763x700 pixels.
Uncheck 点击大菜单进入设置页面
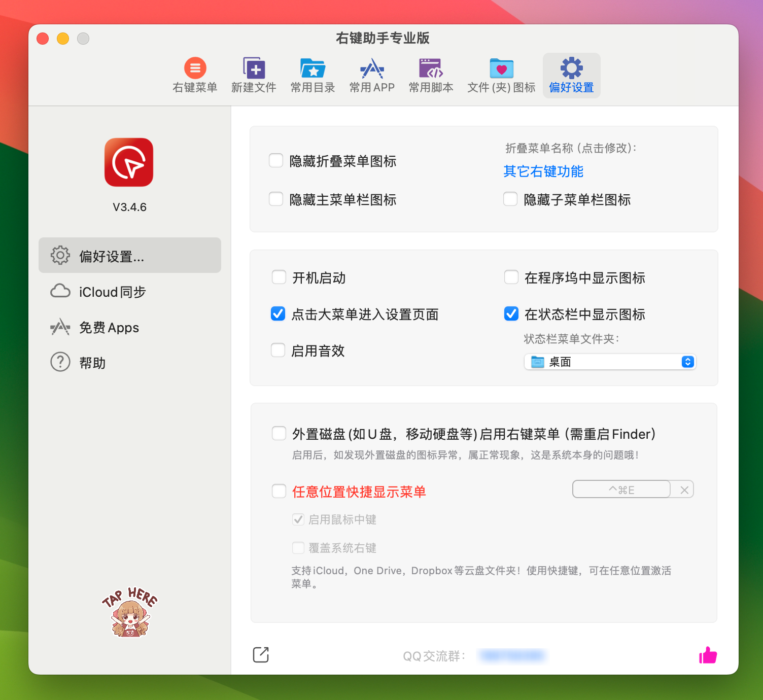[x=278, y=313]
